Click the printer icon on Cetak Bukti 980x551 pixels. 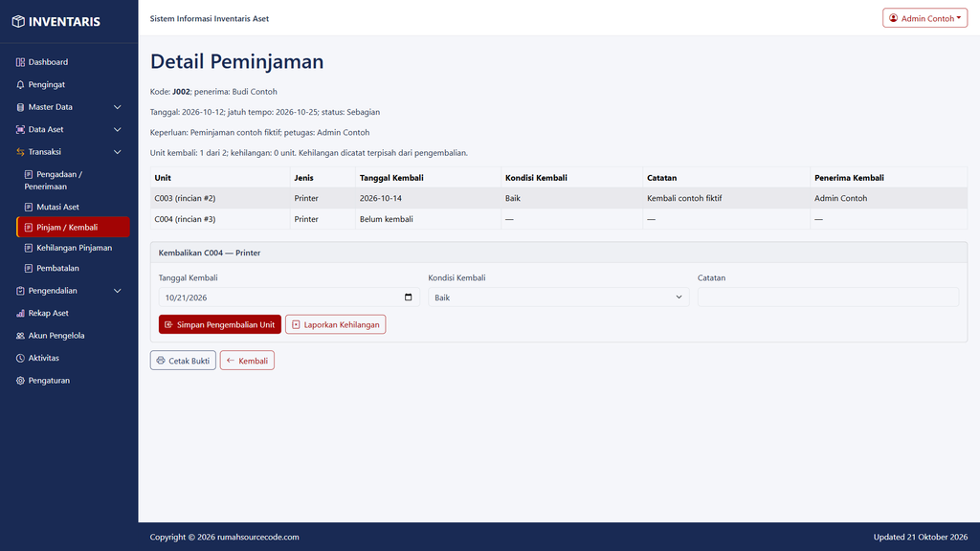161,361
